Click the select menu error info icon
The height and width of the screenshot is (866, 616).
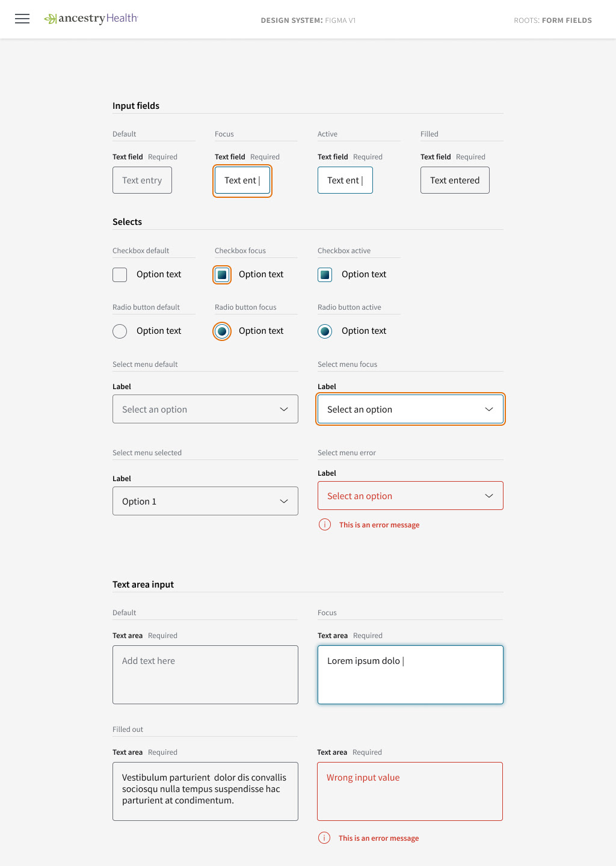coord(325,524)
